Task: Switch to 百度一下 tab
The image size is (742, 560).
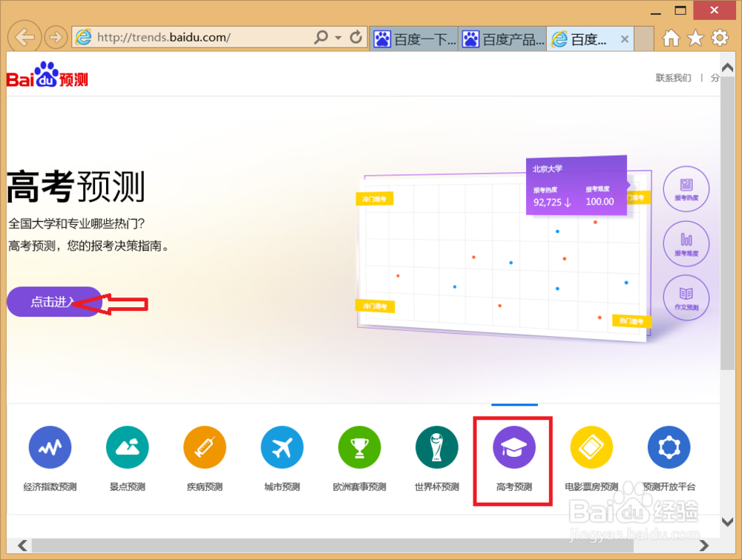Action: 413,39
